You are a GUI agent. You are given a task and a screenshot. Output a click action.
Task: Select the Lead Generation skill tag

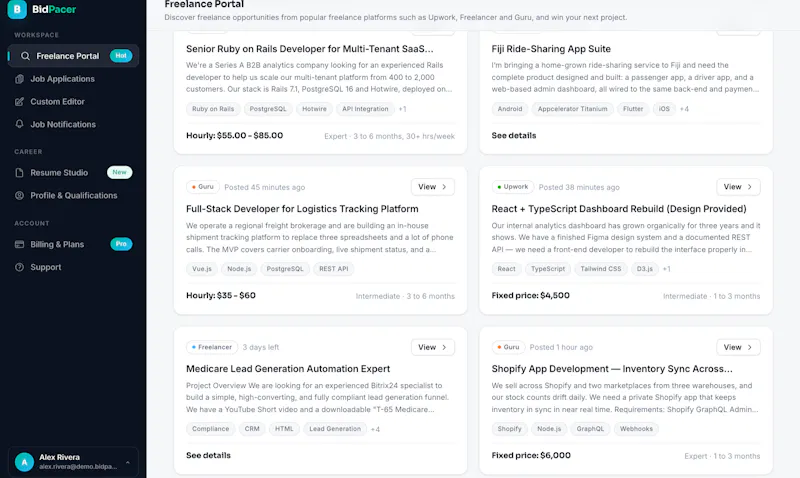335,429
